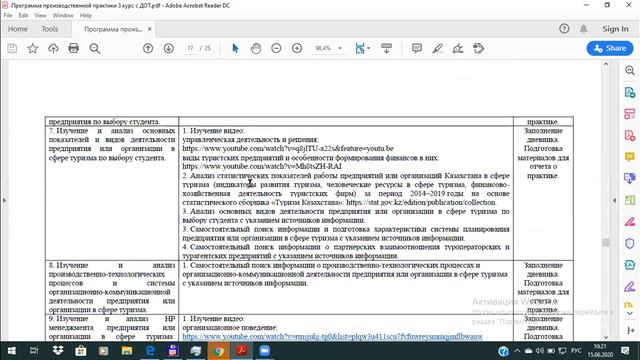Open the Edit menu

click(x=23, y=16)
